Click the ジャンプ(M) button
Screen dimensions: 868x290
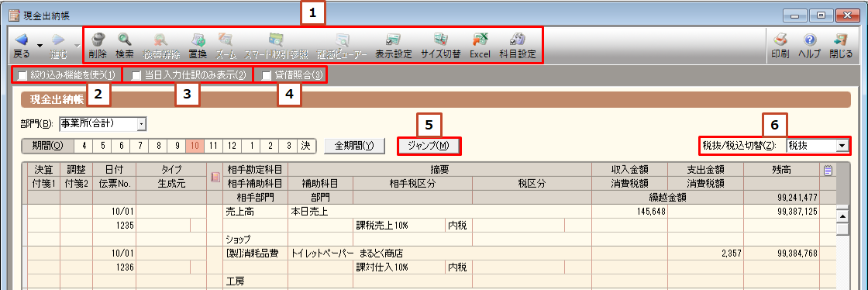click(429, 146)
